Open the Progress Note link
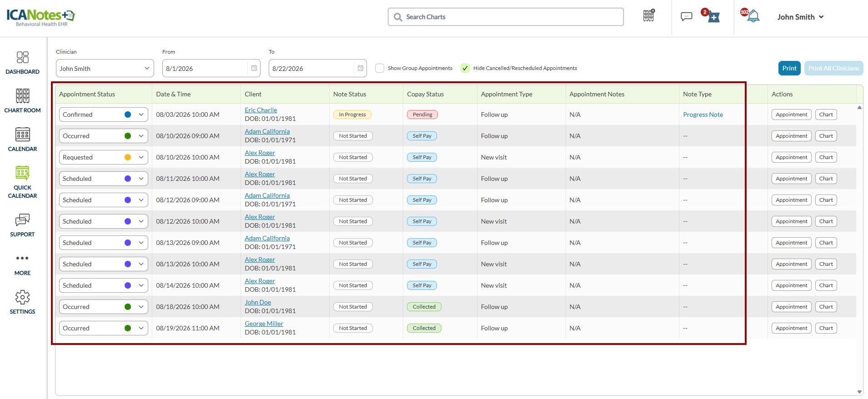 pyautogui.click(x=703, y=115)
